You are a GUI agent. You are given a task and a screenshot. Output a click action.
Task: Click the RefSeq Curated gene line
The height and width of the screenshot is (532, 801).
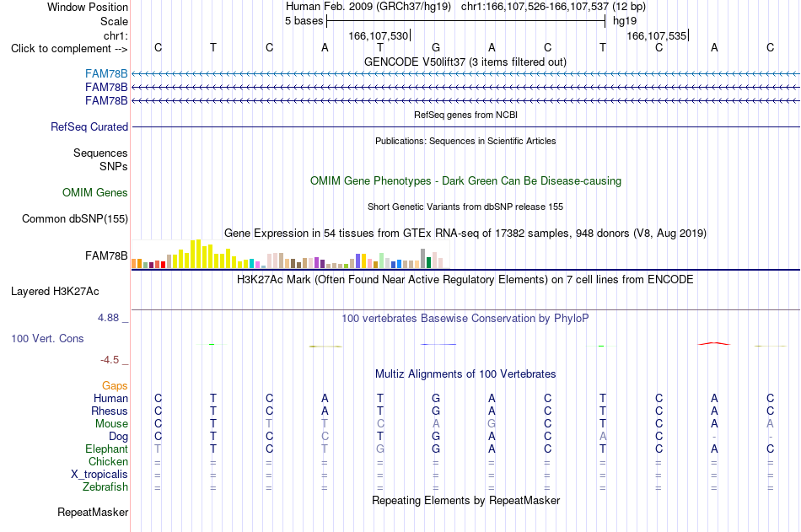point(465,126)
